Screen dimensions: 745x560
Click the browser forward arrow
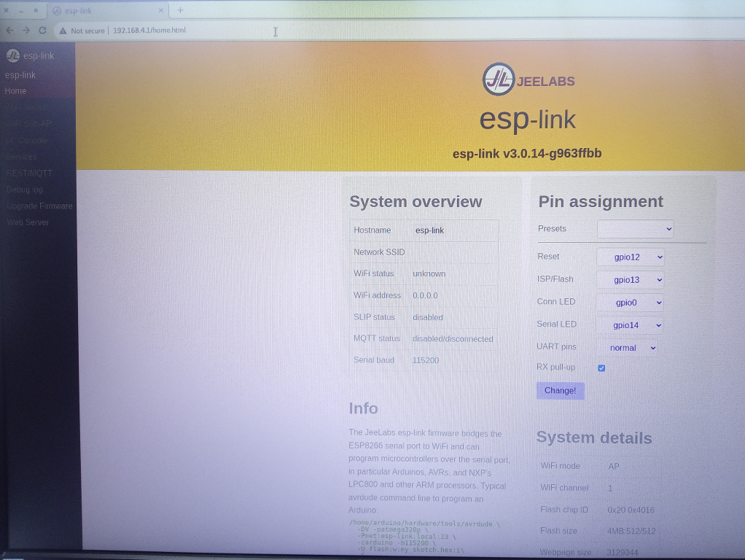pos(26,31)
